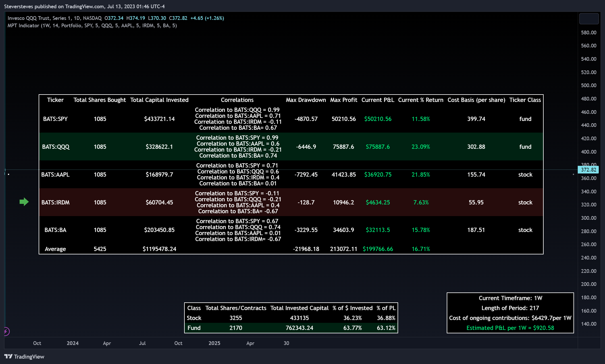Click the Current Timeframe: 1W text
The height and width of the screenshot is (364, 605).
click(511, 298)
